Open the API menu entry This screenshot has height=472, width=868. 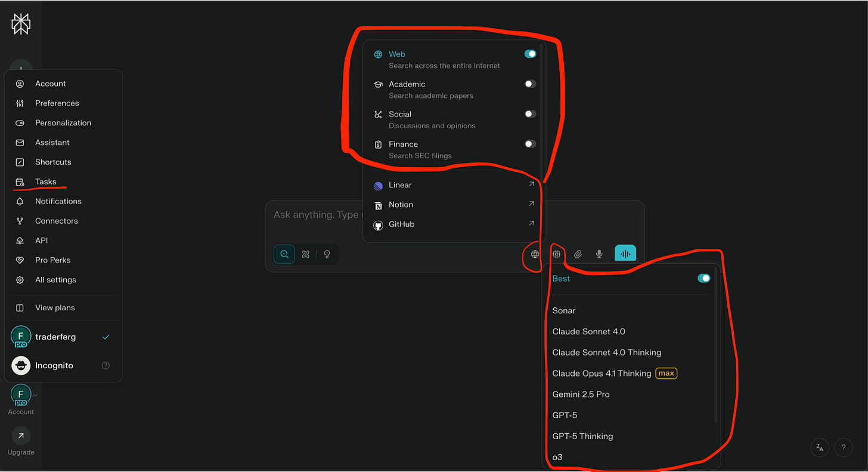click(63, 240)
